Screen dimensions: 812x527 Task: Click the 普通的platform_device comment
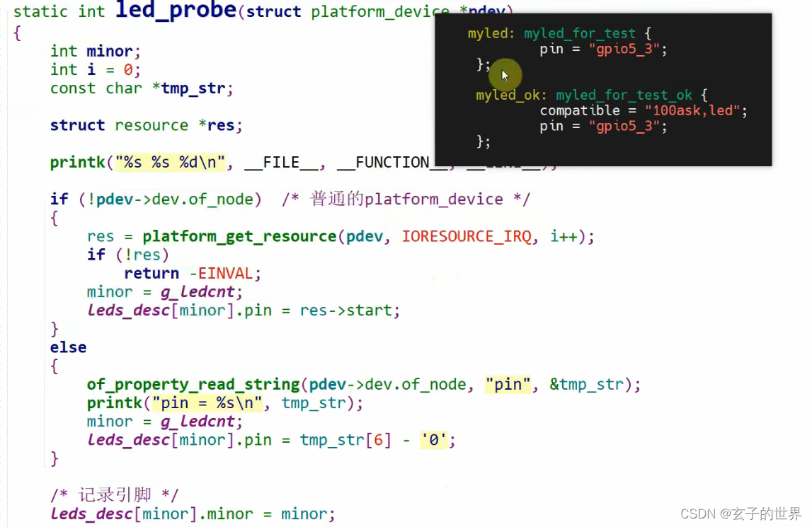tap(406, 199)
